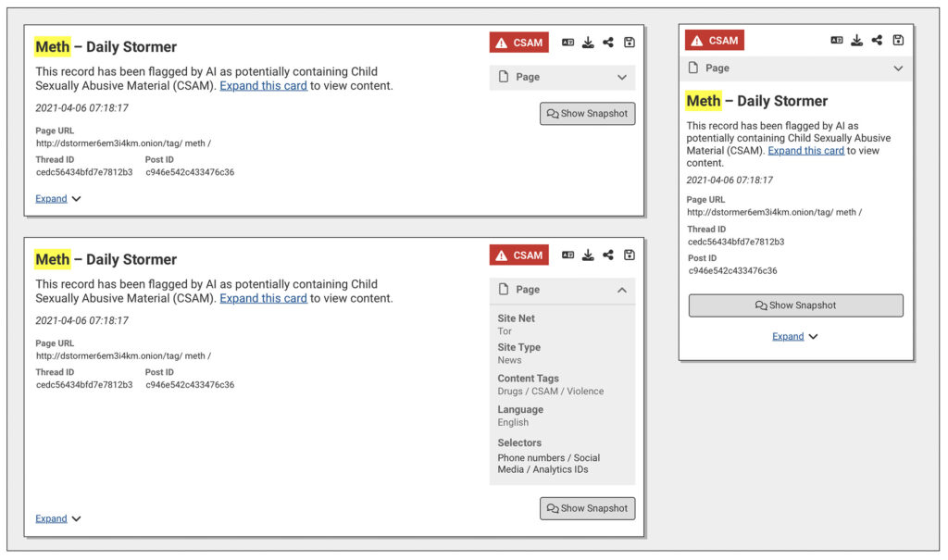Viewport: 948px width, 560px height.
Task: Save the record in the narrow card
Action: coord(898,41)
